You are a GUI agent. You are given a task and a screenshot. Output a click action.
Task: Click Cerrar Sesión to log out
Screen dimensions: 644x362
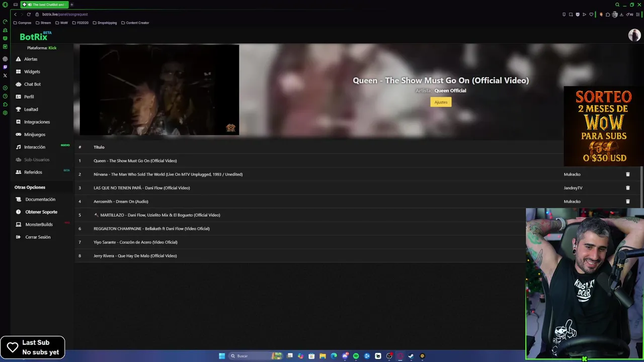tap(38, 237)
